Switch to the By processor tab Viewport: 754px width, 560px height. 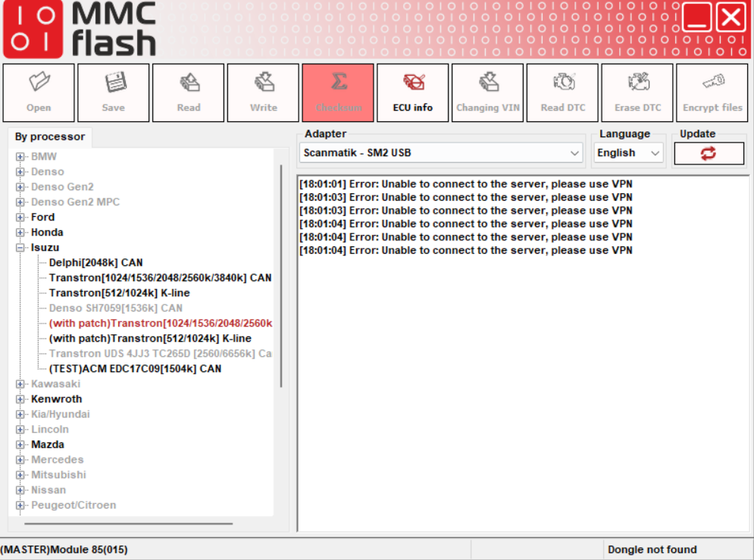(x=50, y=136)
